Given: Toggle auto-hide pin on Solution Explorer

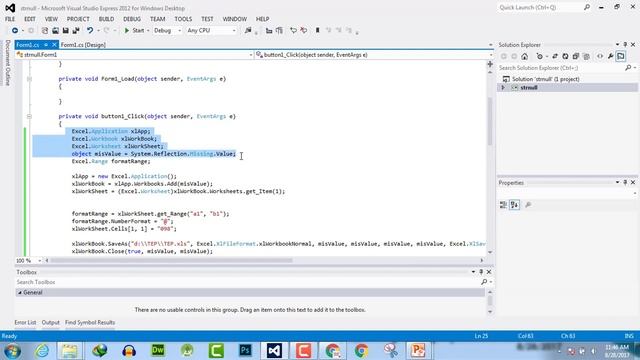Looking at the screenshot, I should tap(625, 44).
